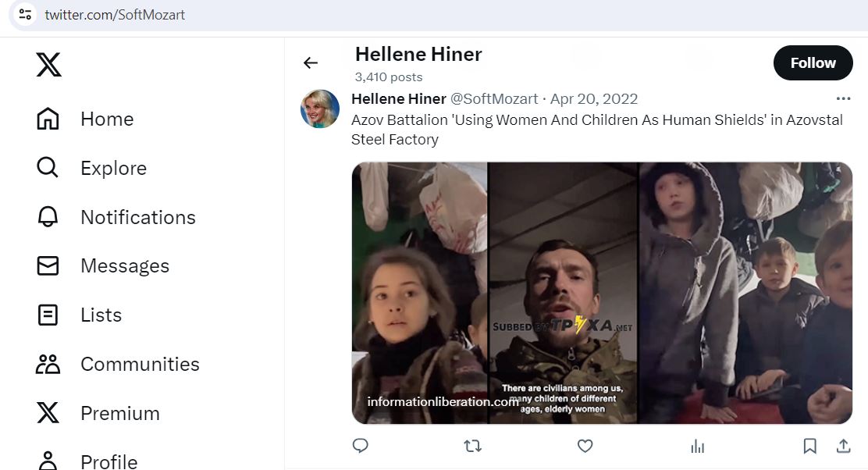Open the video thumbnail in the post
868x470 pixels.
tap(602, 293)
